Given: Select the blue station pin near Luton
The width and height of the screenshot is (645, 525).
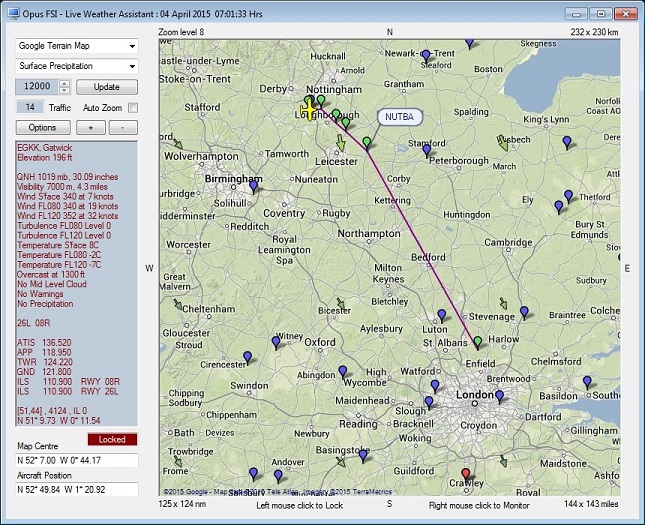Looking at the screenshot, I should tap(441, 316).
